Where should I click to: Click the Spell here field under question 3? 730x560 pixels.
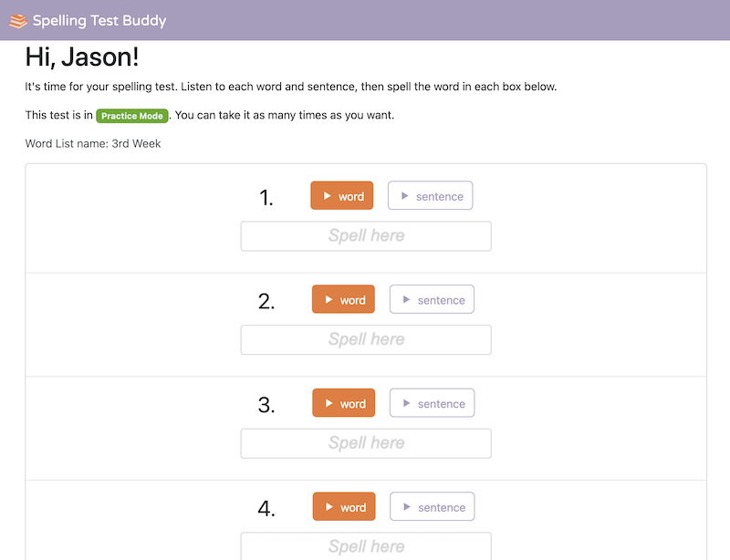click(366, 443)
